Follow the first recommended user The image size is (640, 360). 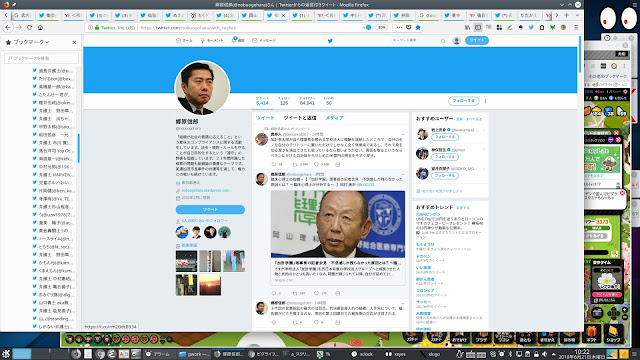[444, 137]
